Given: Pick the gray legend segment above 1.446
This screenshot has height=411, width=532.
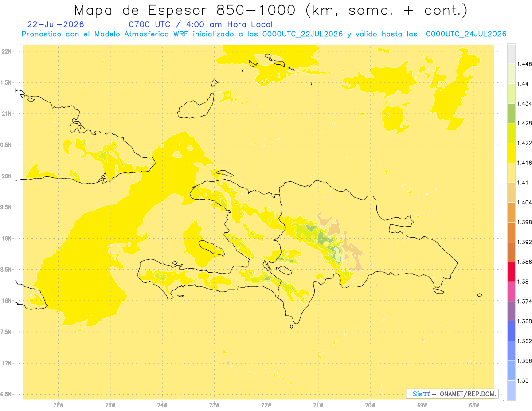Looking at the screenshot, I should [511, 54].
